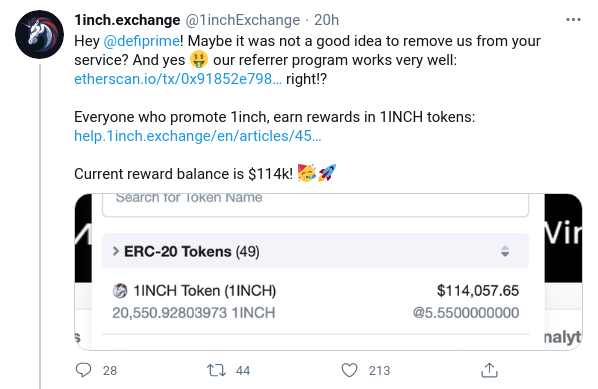View the 213 likes count
Image resolution: width=598 pixels, height=389 pixels.
coord(379,370)
